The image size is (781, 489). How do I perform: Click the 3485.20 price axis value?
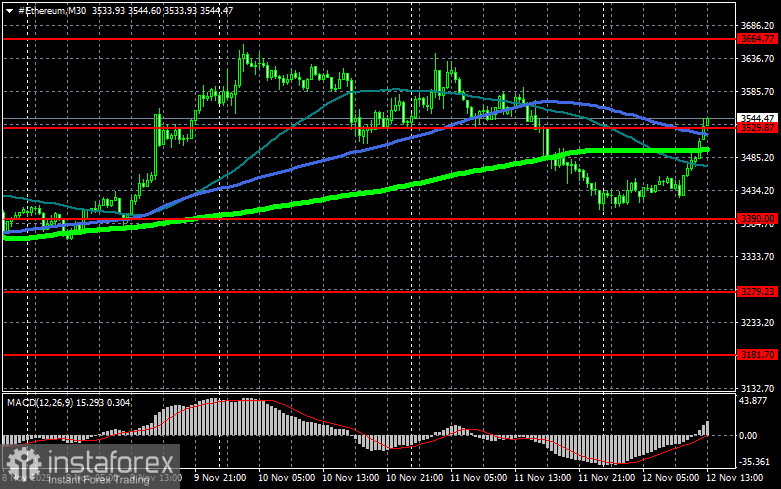[757, 157]
